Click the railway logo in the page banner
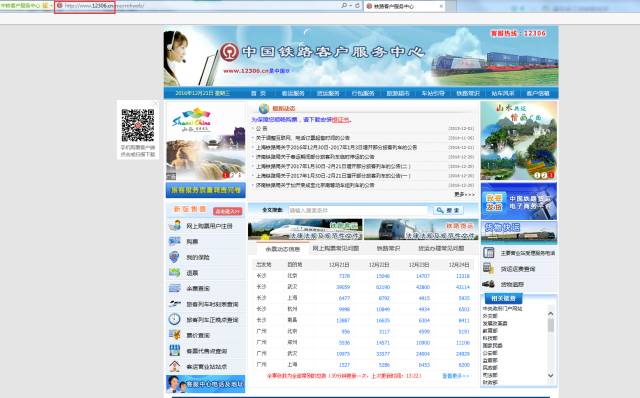 point(229,52)
